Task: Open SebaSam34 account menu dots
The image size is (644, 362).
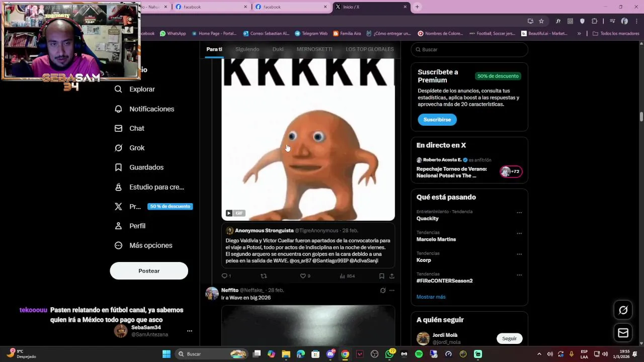Action: [x=190, y=331]
